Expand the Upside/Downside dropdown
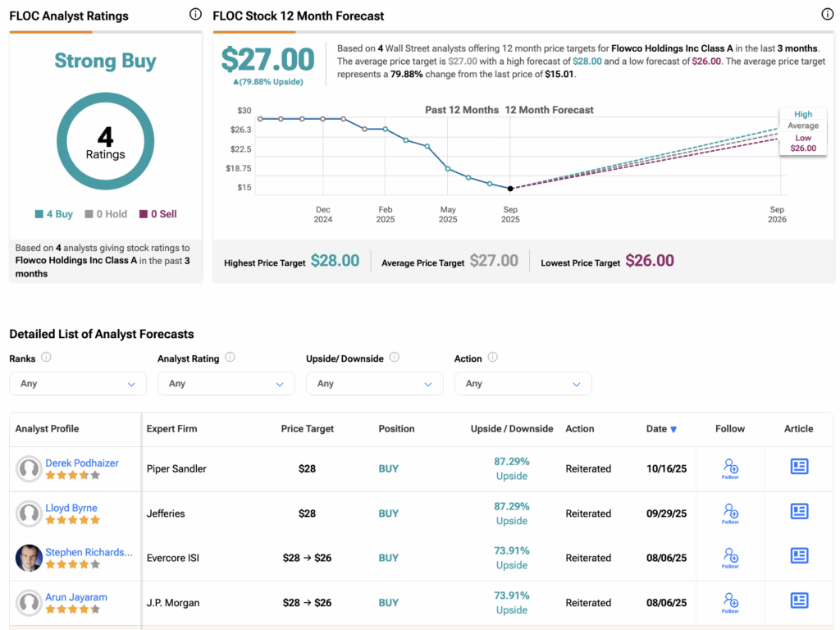 coord(375,383)
